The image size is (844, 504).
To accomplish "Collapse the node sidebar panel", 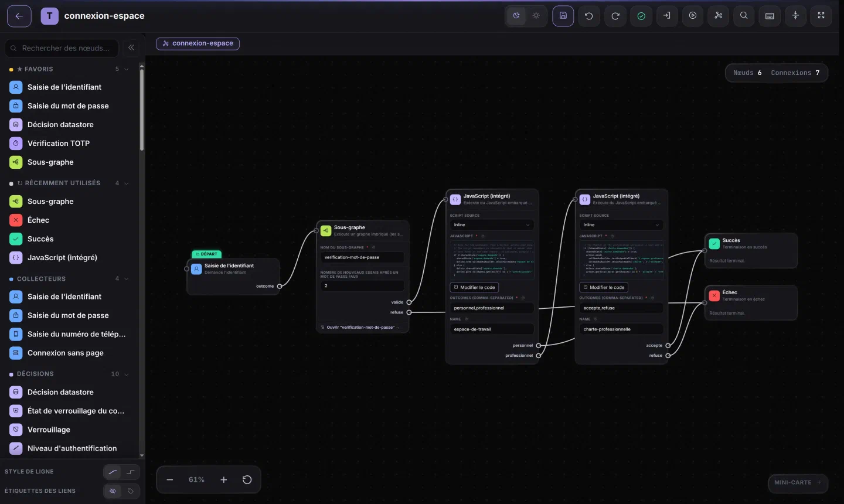I will (x=131, y=47).
